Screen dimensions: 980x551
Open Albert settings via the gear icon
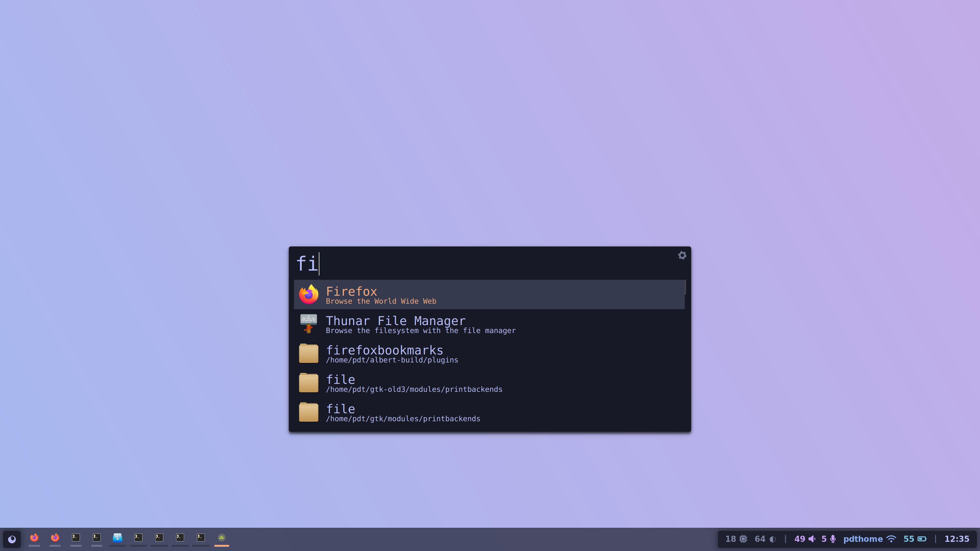[x=682, y=255]
